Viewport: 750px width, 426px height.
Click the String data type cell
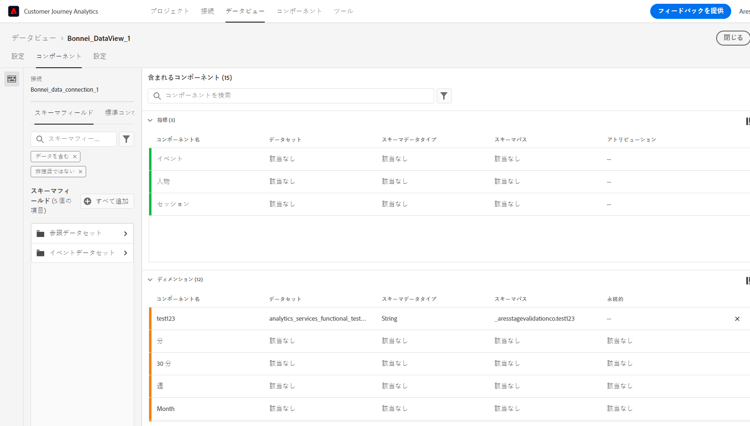coord(389,319)
